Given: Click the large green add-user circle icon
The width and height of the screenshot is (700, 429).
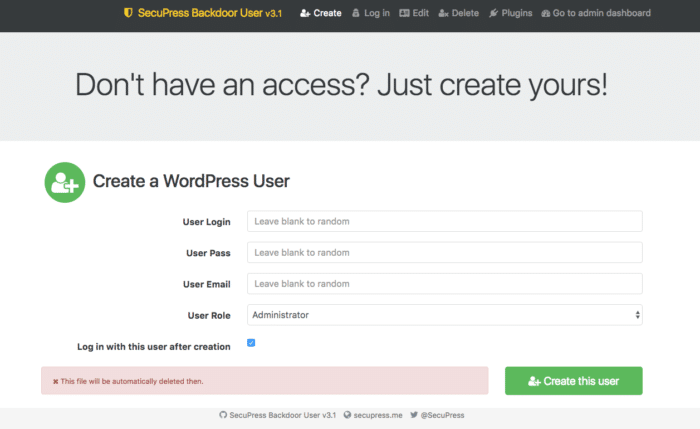Looking at the screenshot, I should [65, 182].
